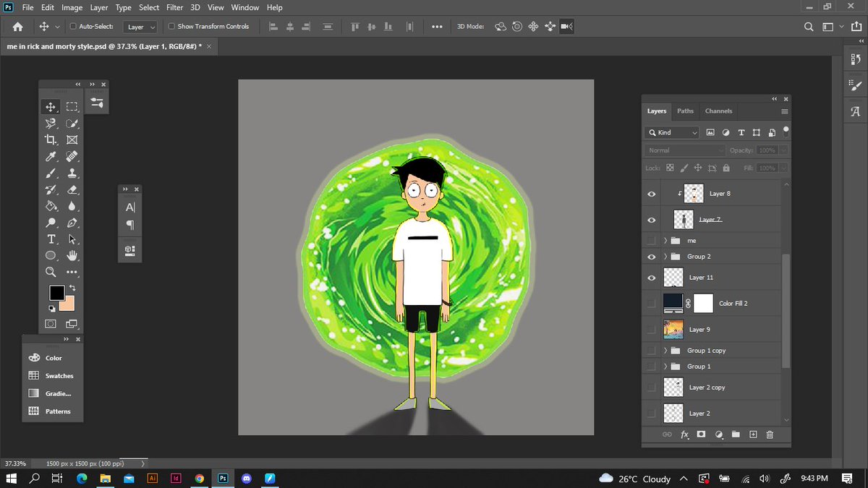The width and height of the screenshot is (868, 488).
Task: Toggle Quick Mask mode
Action: [51, 324]
